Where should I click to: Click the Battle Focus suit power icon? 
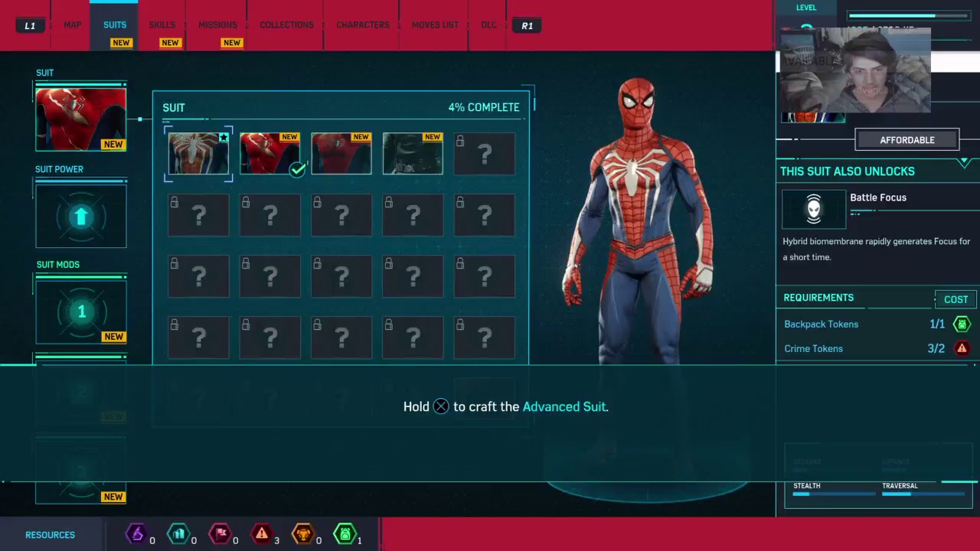[814, 209]
